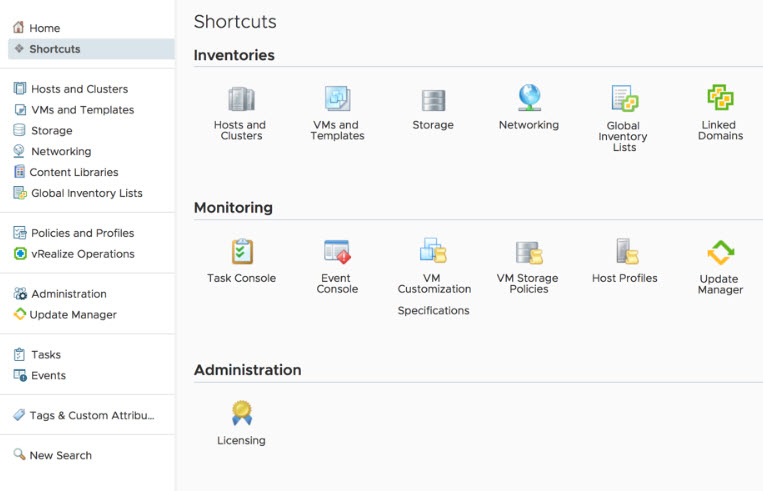
Task: Open the VM Storage Policies icon
Action: click(x=529, y=252)
